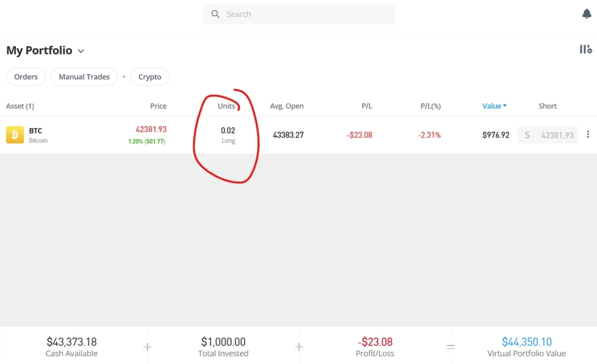Image resolution: width=597 pixels, height=364 pixels.
Task: Collapse the My Portfolio chevron arrow
Action: click(80, 51)
